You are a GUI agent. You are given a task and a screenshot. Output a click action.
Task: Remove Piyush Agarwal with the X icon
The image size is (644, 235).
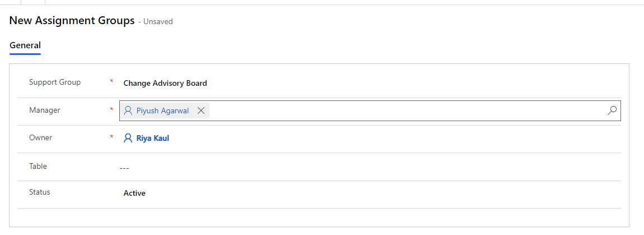tap(201, 110)
